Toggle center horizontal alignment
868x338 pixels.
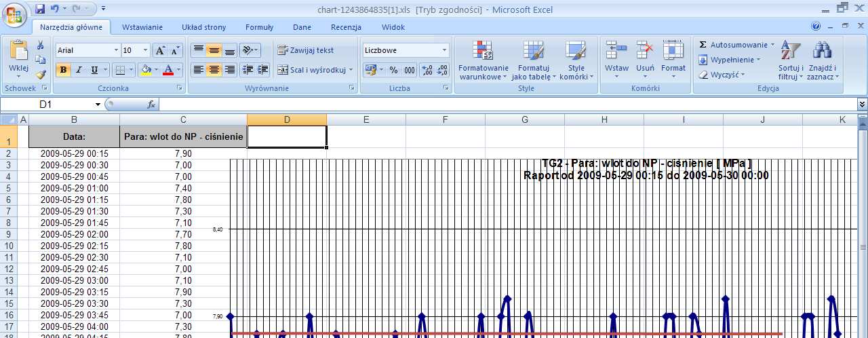[x=214, y=70]
